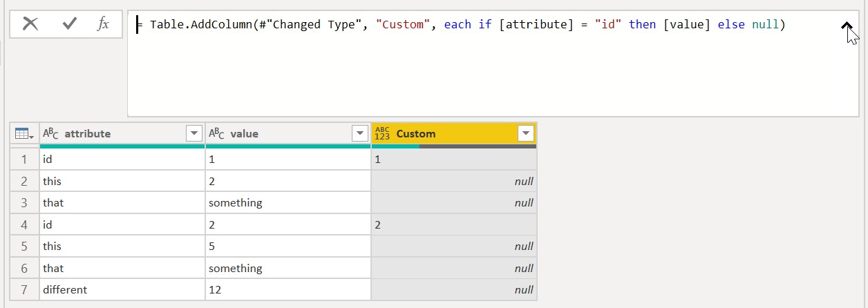The height and width of the screenshot is (308, 868).
Task: Select row number 3
Action: (25, 203)
